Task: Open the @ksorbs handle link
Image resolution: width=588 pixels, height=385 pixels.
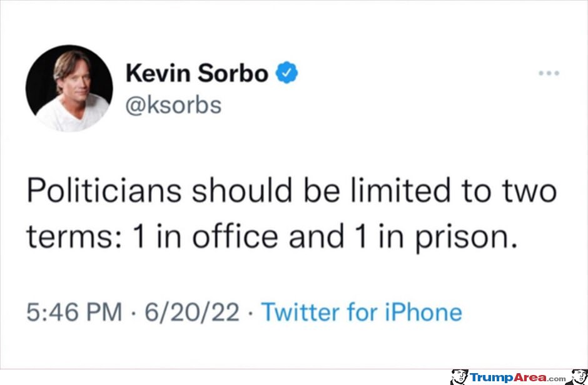Action: pos(173,106)
